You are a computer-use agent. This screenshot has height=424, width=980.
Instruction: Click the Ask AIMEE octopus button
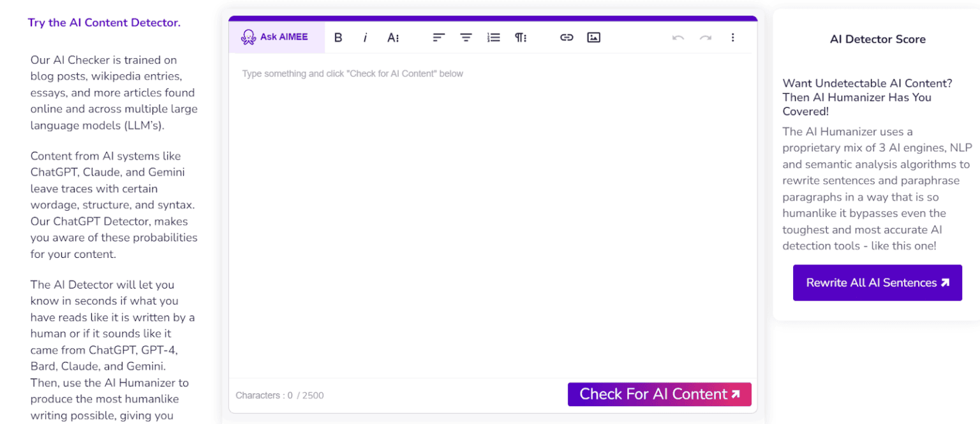tap(276, 37)
